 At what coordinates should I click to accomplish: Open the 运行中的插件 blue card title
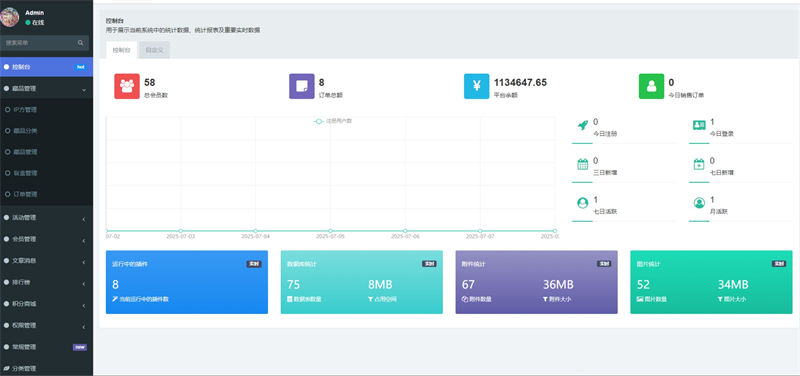click(130, 264)
